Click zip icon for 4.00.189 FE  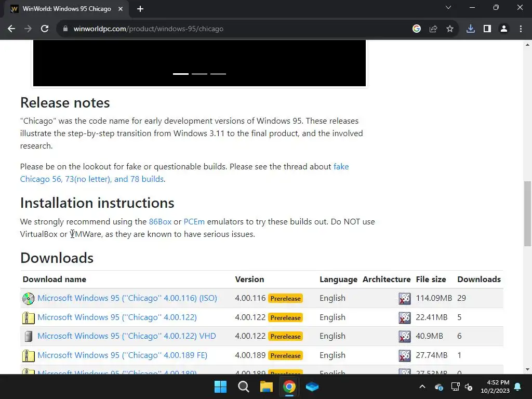pos(28,356)
